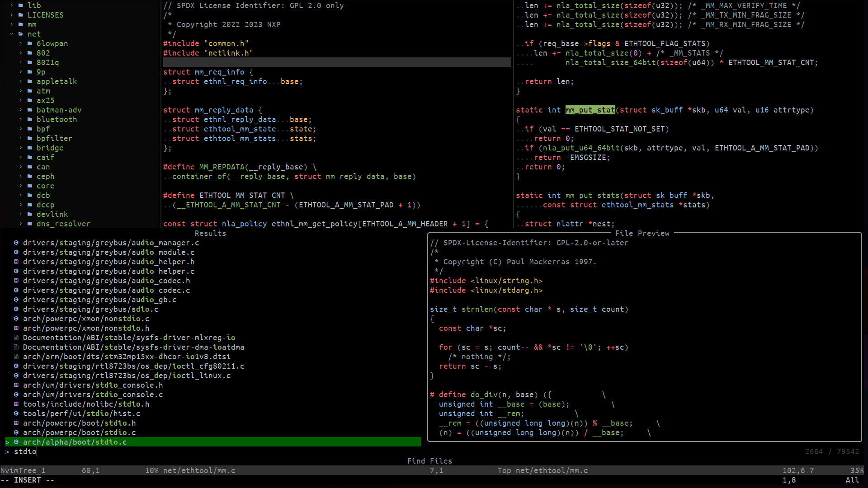The height and width of the screenshot is (488, 868).
Task: Click the Results panel title
Action: tap(211, 233)
